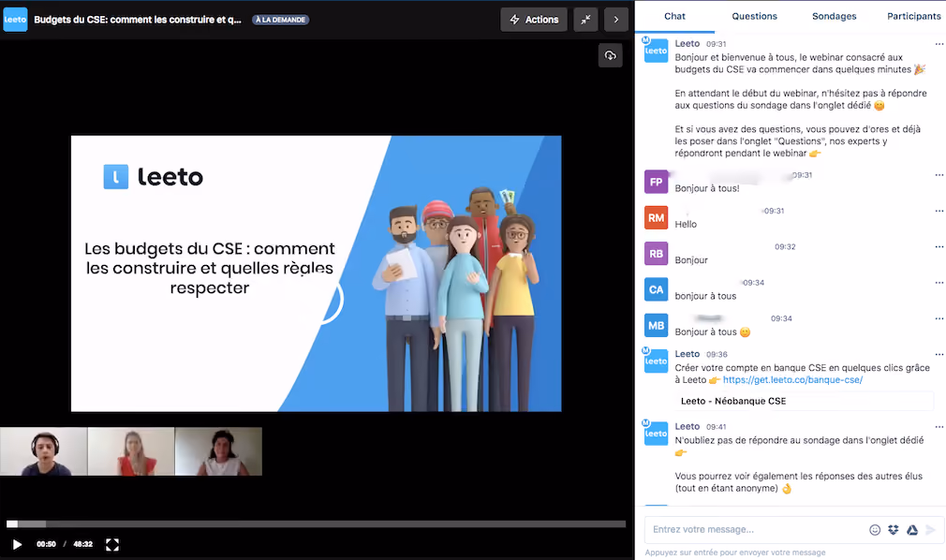Image resolution: width=946 pixels, height=560 pixels.
Task: Click the Leeto avatar on the 09:31 message
Action: pyautogui.click(x=656, y=50)
